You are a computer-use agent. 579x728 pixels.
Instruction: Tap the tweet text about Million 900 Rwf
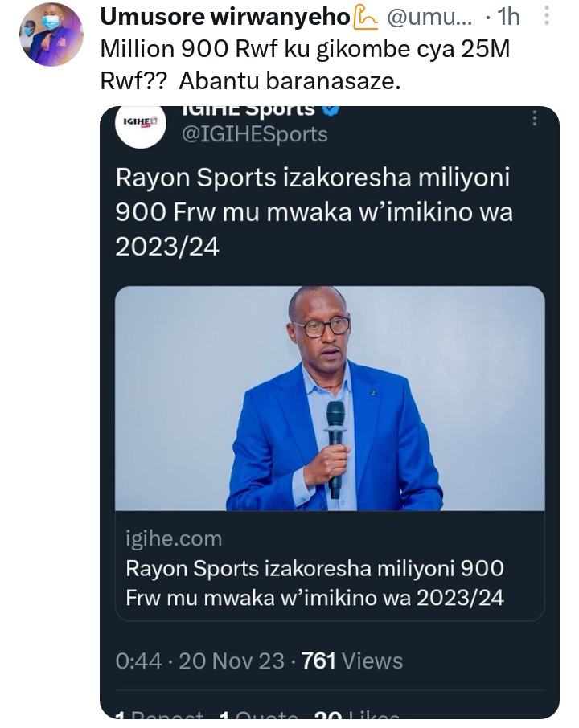click(306, 63)
